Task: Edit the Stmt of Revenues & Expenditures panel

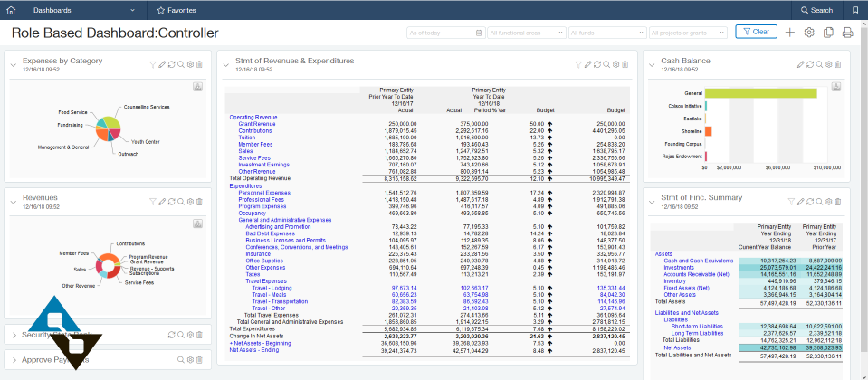Action: pyautogui.click(x=588, y=65)
